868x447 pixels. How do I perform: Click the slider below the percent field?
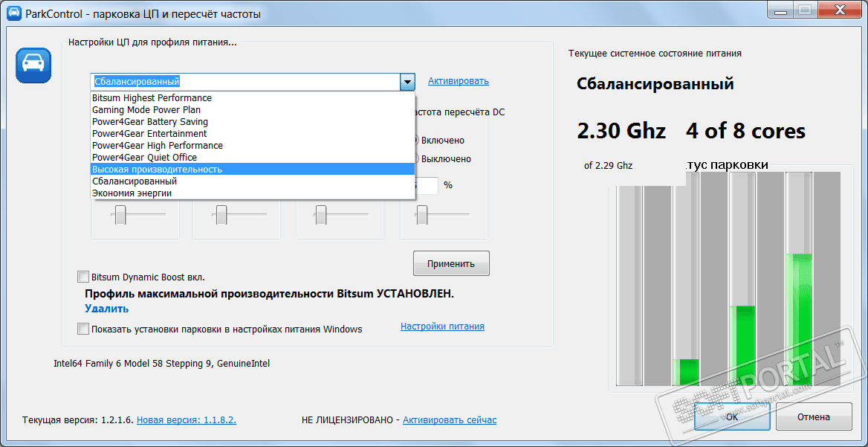[422, 213]
